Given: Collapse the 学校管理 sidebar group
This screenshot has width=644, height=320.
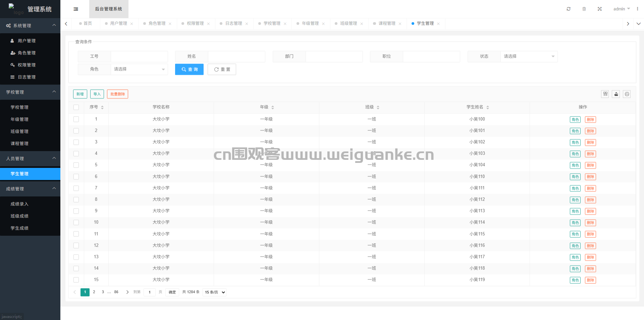Looking at the screenshot, I should pos(30,92).
